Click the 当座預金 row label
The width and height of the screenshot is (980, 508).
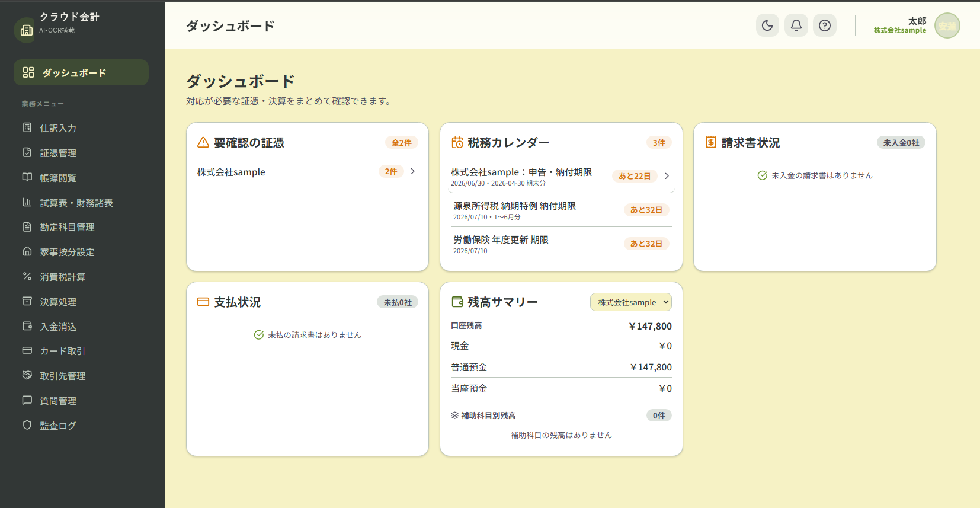[x=469, y=388]
